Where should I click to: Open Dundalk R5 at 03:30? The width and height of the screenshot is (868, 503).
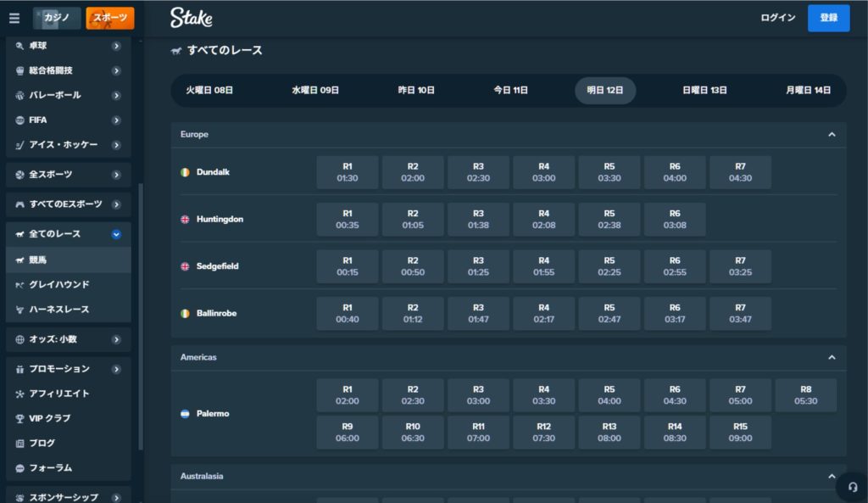(x=609, y=172)
